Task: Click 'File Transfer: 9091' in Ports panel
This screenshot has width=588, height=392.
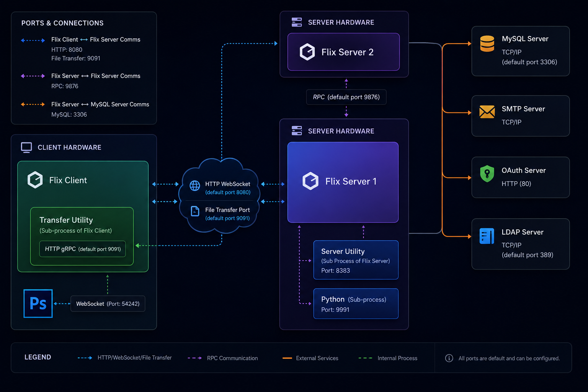Action: tap(76, 58)
